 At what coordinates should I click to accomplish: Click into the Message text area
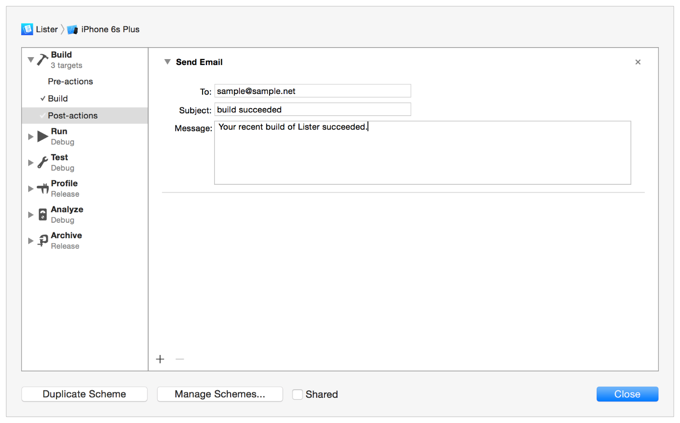(422, 153)
